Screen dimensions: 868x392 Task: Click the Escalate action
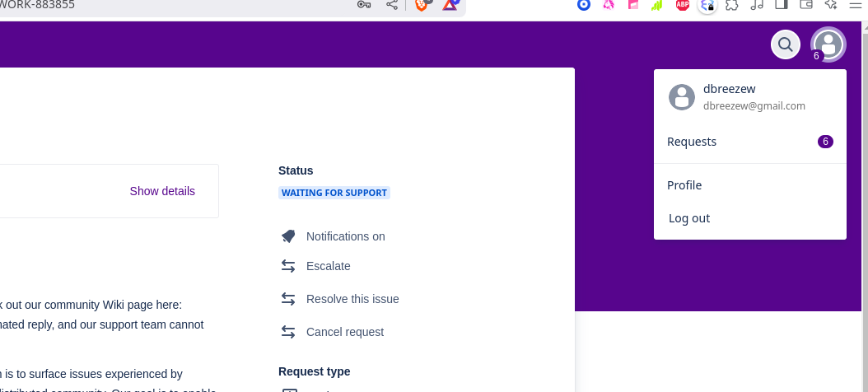pos(329,266)
